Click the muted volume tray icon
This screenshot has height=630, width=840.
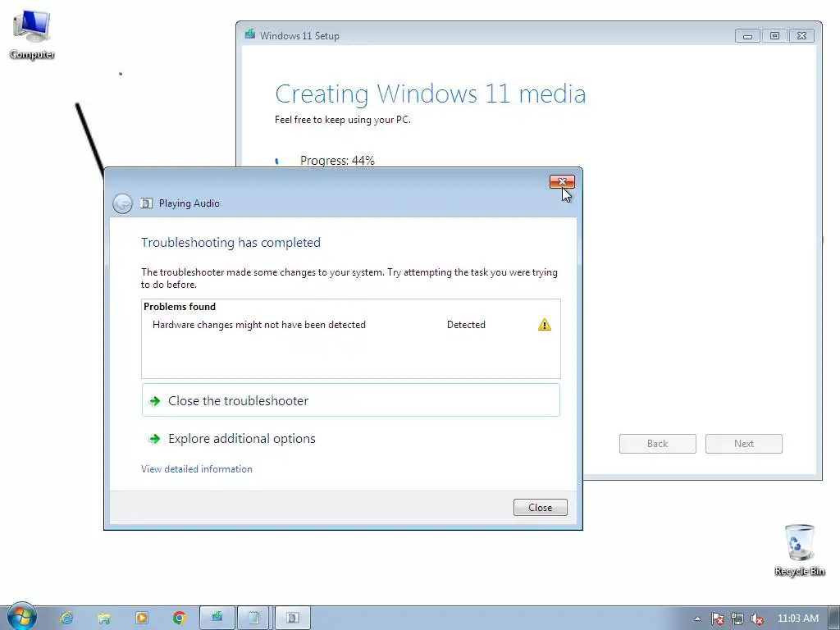coord(756,619)
